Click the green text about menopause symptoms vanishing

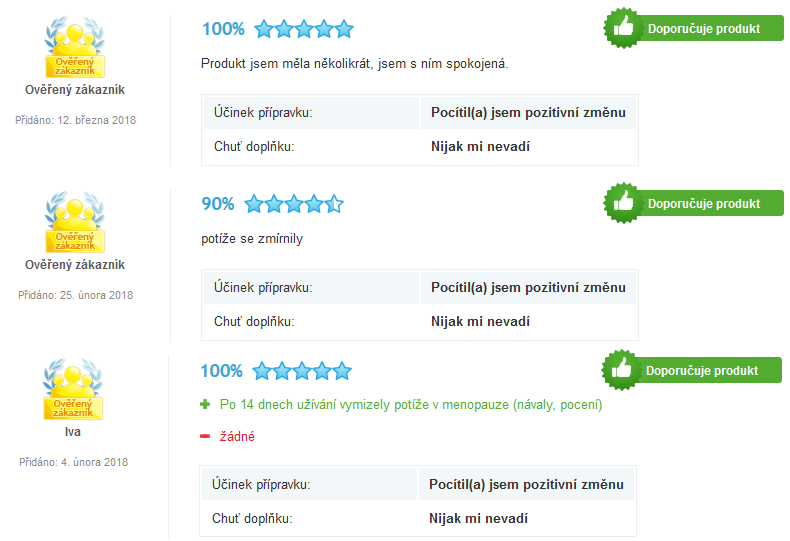(x=411, y=404)
